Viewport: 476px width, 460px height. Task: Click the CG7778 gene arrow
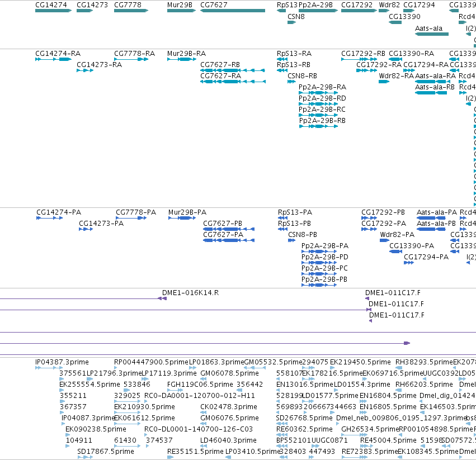[x=131, y=11]
